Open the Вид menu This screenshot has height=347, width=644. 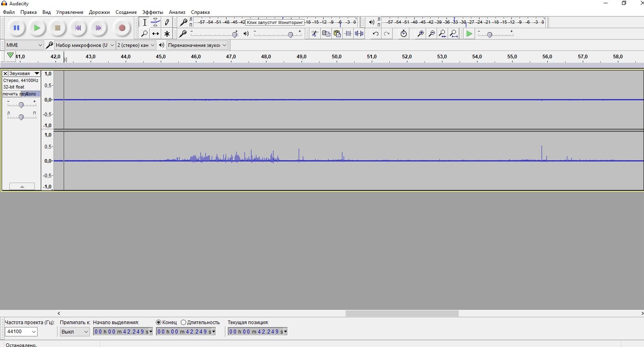tap(47, 12)
